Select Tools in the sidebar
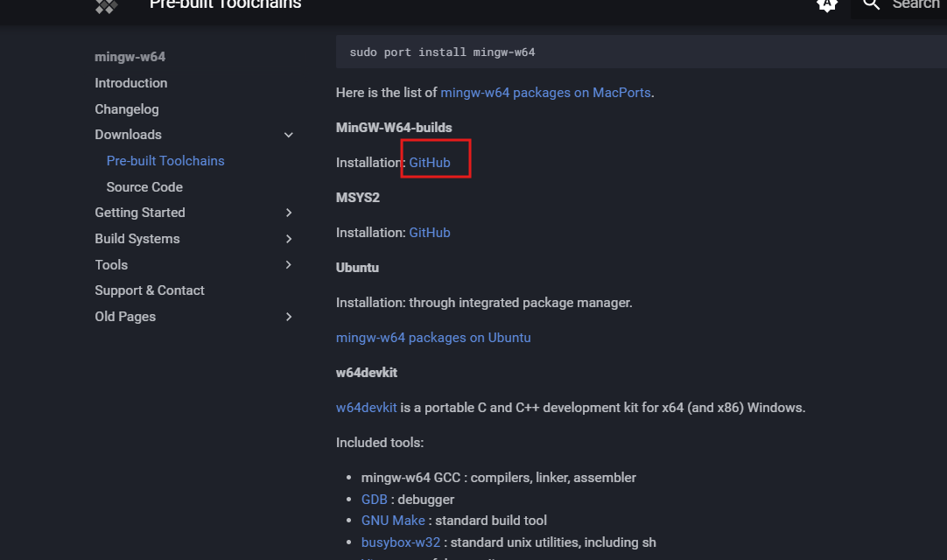 111,264
